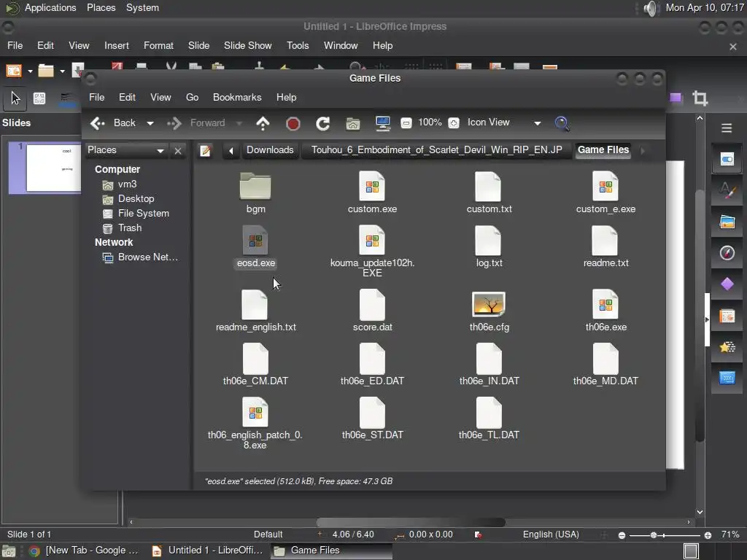Select readme.txt file
This screenshot has height=560, width=747.
pos(605,246)
